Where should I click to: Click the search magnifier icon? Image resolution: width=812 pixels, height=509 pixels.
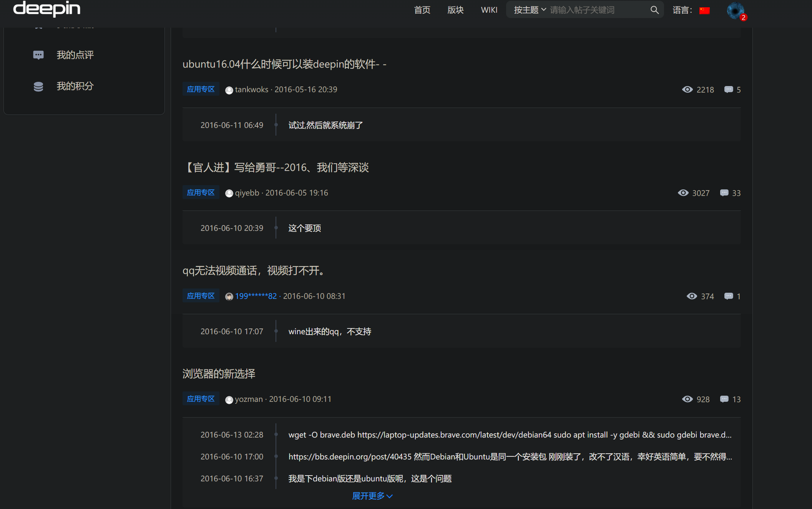tap(654, 10)
